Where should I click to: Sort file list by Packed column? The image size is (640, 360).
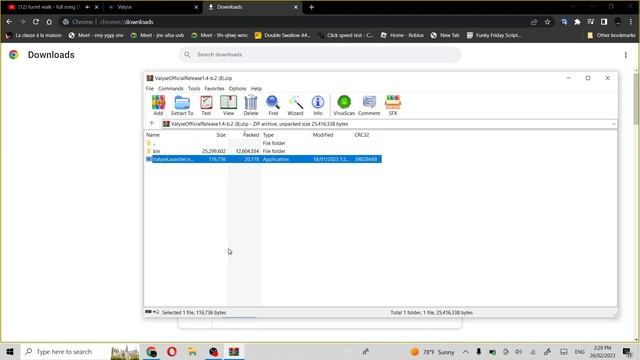[244, 135]
